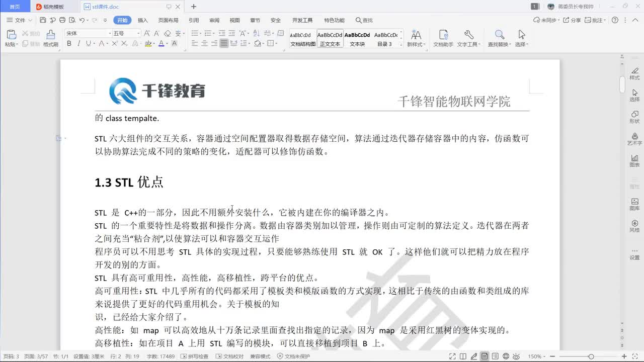Open the Document Assistant (文档助手) tool
Viewport: 644px width, 362px height.
pyautogui.click(x=443, y=38)
